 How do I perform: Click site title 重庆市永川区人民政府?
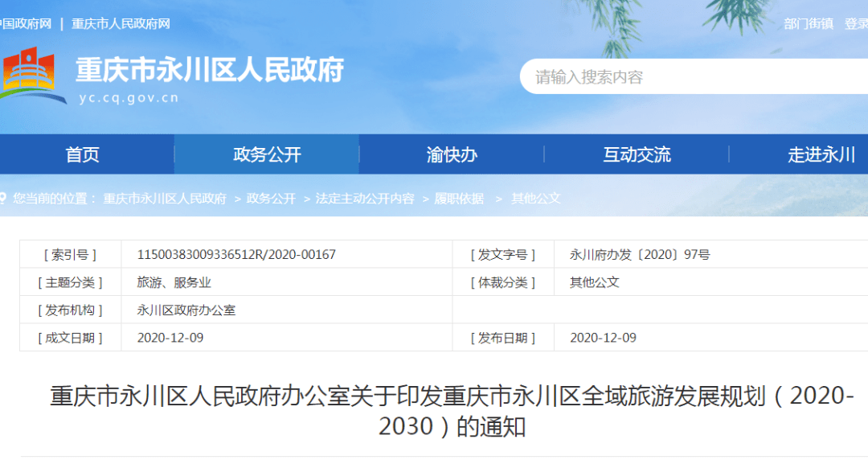[x=209, y=70]
